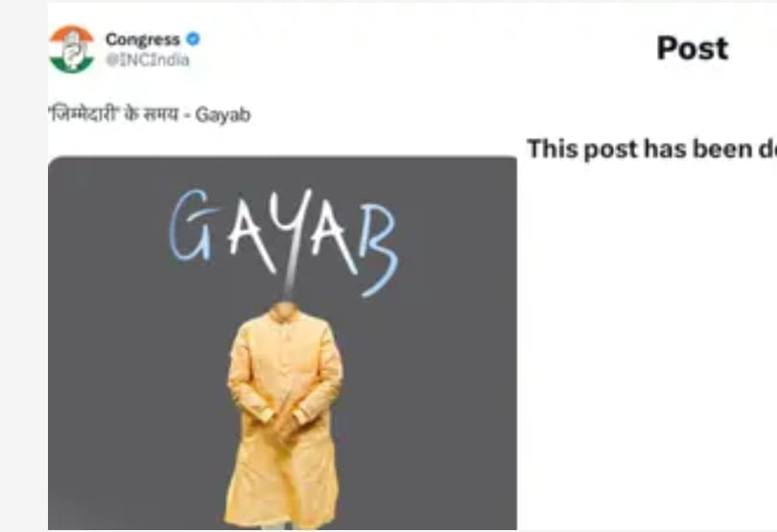Click the hand symbol inside the Congress logo
This screenshot has width=777, height=532.
click(x=72, y=50)
